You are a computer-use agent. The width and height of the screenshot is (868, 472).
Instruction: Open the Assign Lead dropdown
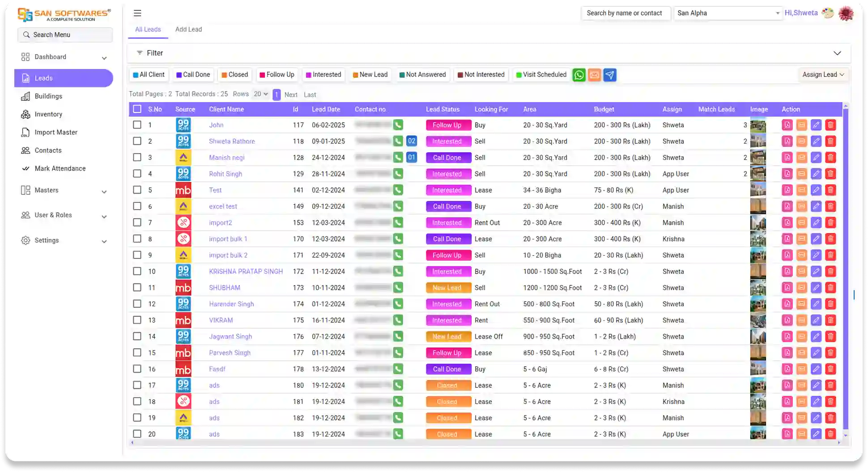pos(823,75)
